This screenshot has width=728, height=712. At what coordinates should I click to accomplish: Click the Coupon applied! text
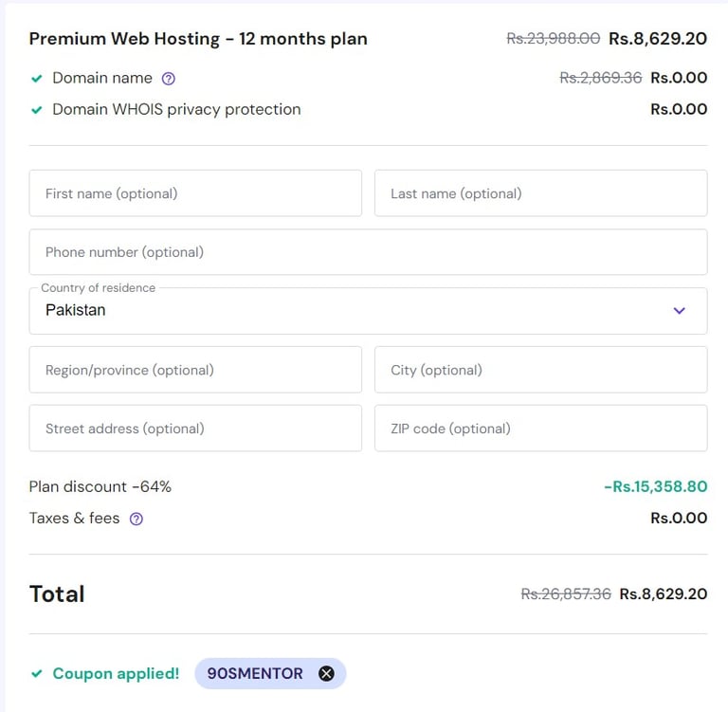(116, 673)
